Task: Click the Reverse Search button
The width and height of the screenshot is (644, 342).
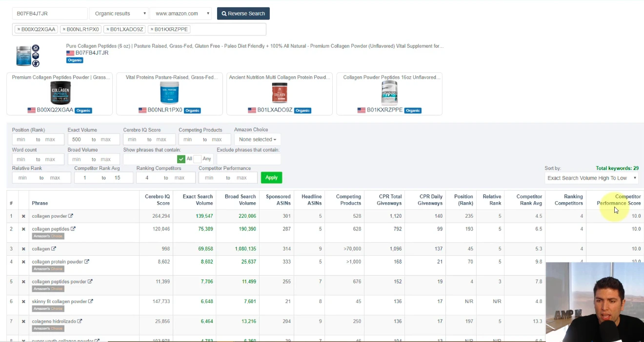Action: [x=243, y=13]
